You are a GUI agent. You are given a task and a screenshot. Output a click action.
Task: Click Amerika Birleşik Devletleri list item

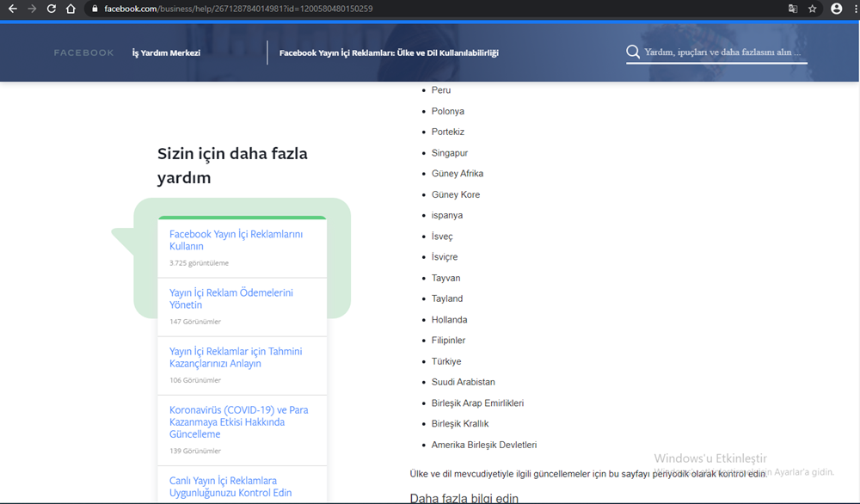coord(483,444)
